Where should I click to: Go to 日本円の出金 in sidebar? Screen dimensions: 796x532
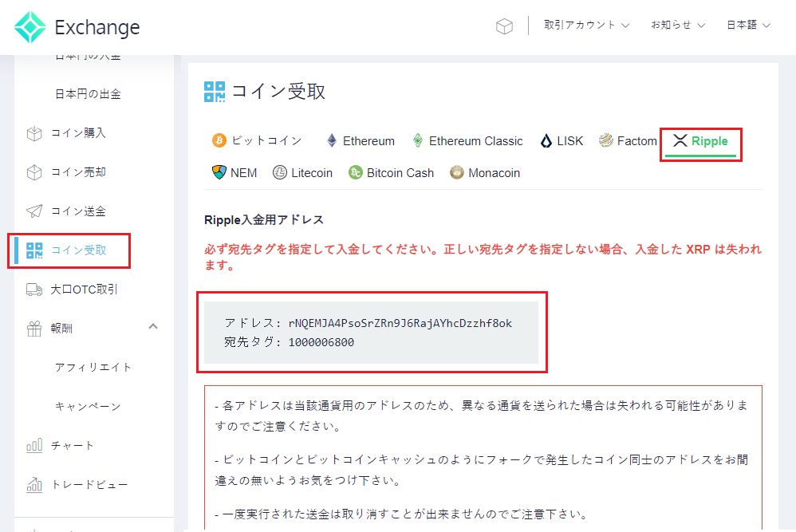coord(88,94)
